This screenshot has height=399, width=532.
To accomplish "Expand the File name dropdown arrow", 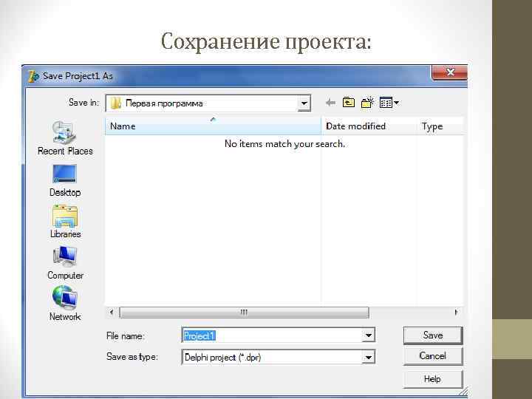I will coord(368,335).
